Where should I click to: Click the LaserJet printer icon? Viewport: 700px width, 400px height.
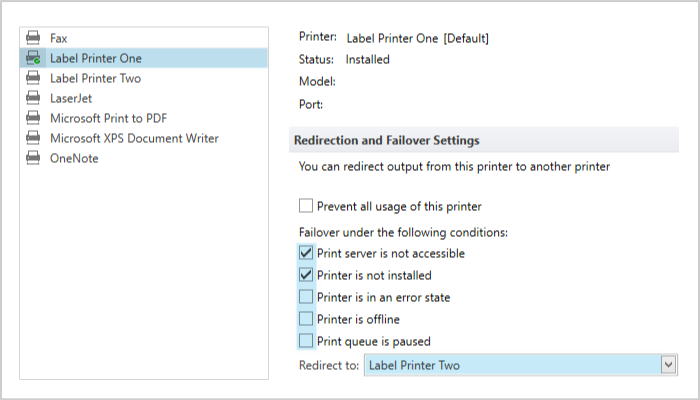[x=33, y=98]
